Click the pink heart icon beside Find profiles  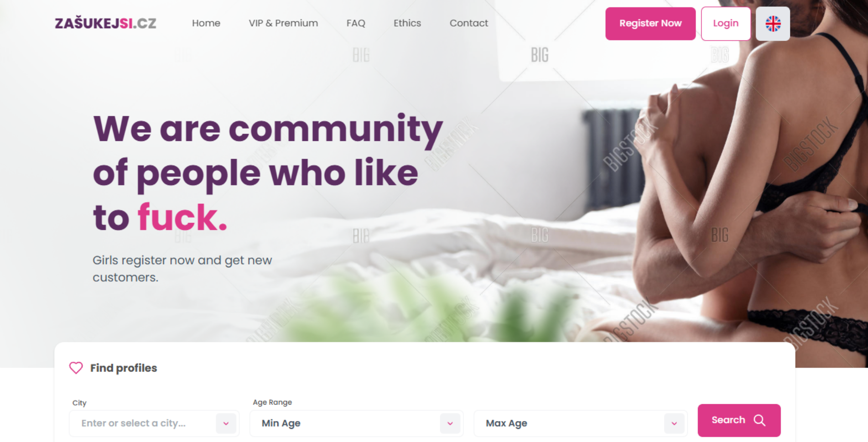[x=76, y=368]
